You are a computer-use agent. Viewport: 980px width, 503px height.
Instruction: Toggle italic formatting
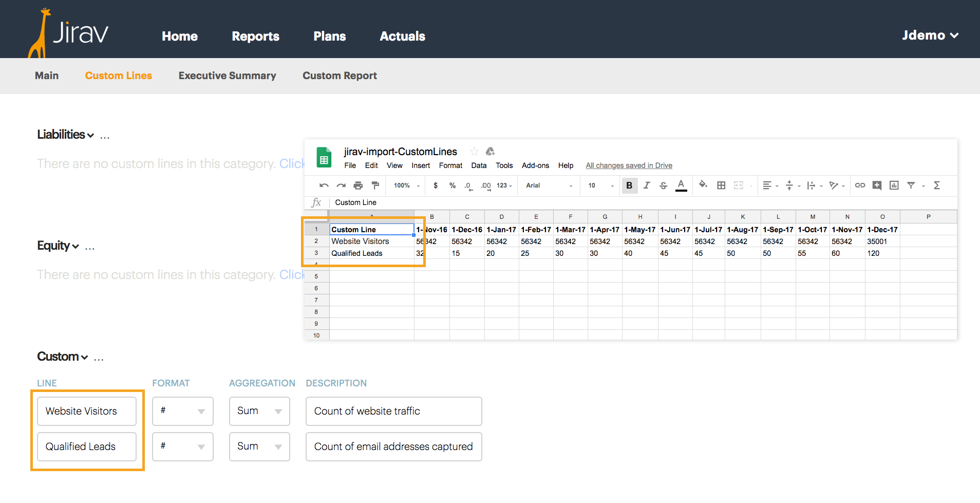pyautogui.click(x=647, y=185)
